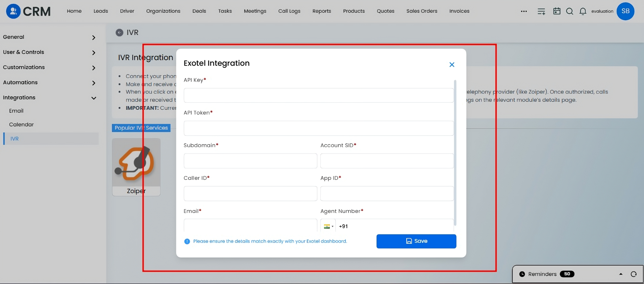Select IVR in the sidebar
Screen dimensions: 644x284
(51, 139)
